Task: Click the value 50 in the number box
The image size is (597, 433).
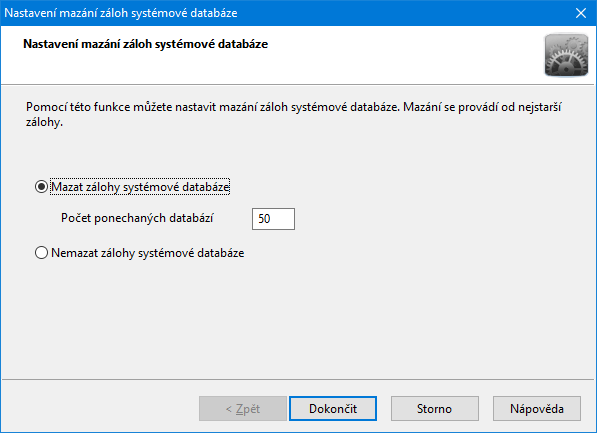Action: pos(264,219)
